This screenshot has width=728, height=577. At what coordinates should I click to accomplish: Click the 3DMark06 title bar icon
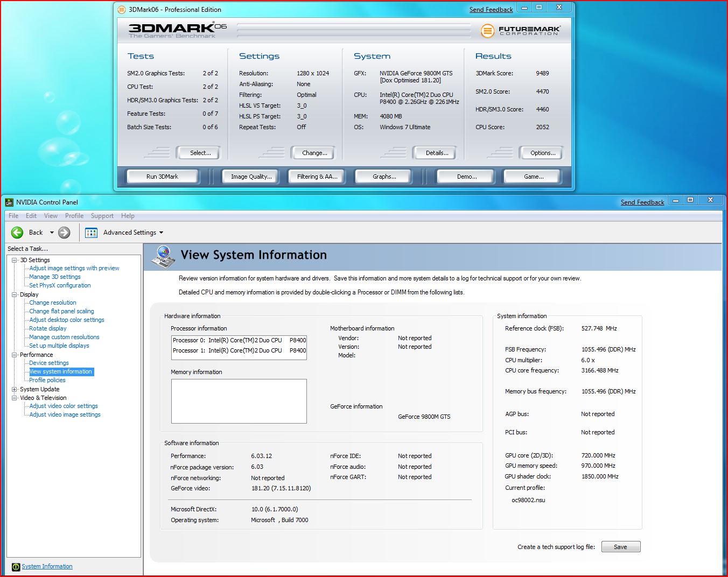122,10
